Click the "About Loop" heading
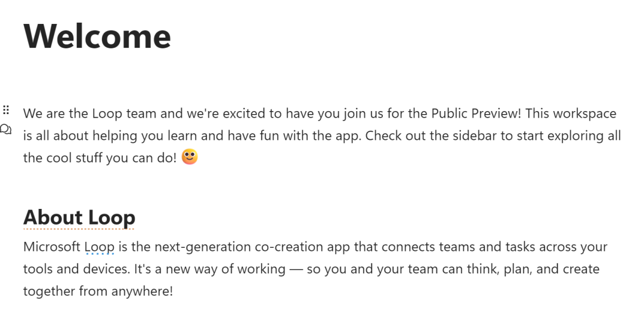 [79, 217]
